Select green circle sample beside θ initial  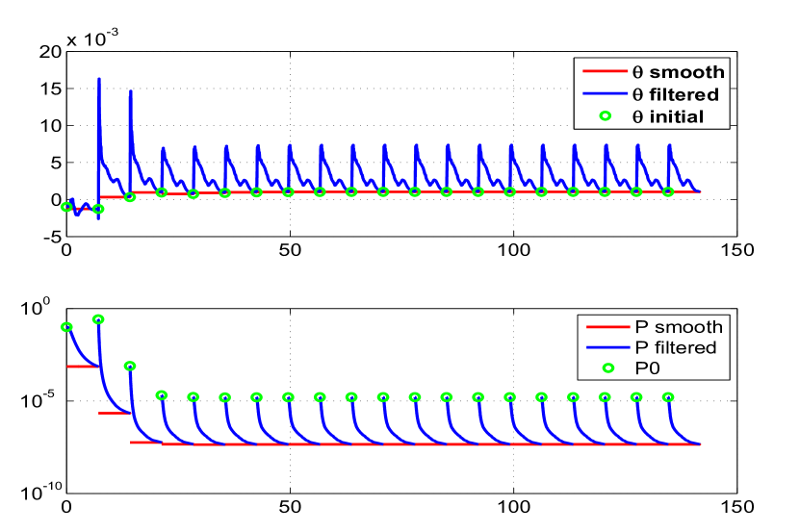[x=606, y=115]
